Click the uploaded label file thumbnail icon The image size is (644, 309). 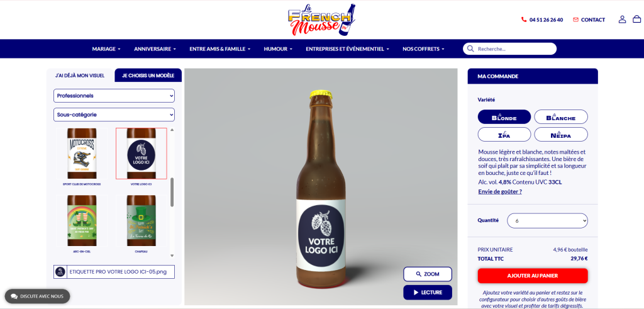60,272
